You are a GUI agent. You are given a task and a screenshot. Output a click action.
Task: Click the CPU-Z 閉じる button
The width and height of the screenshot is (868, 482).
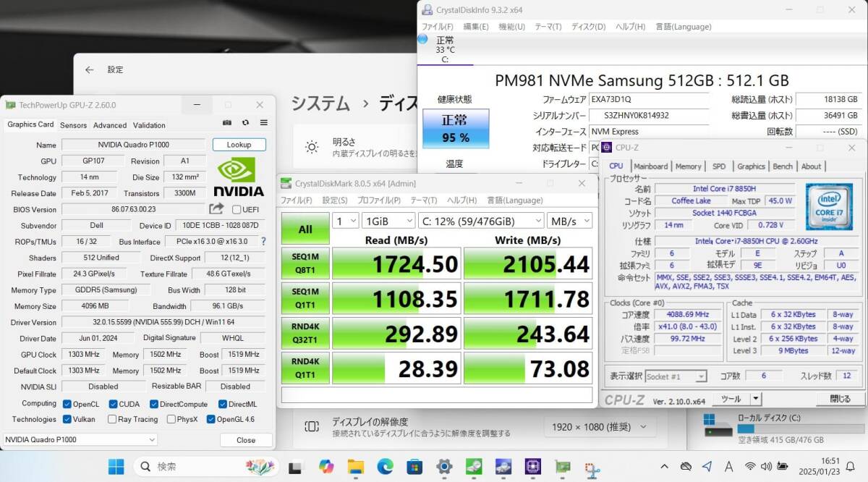[x=840, y=399]
